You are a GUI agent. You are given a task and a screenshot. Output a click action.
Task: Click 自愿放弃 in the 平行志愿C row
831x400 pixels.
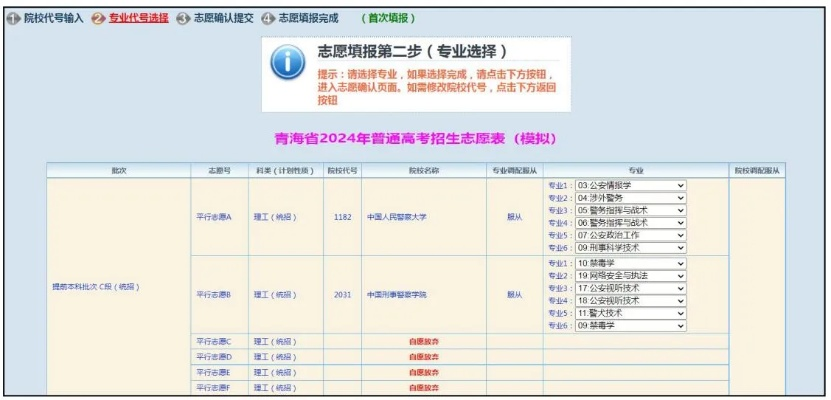click(x=424, y=342)
